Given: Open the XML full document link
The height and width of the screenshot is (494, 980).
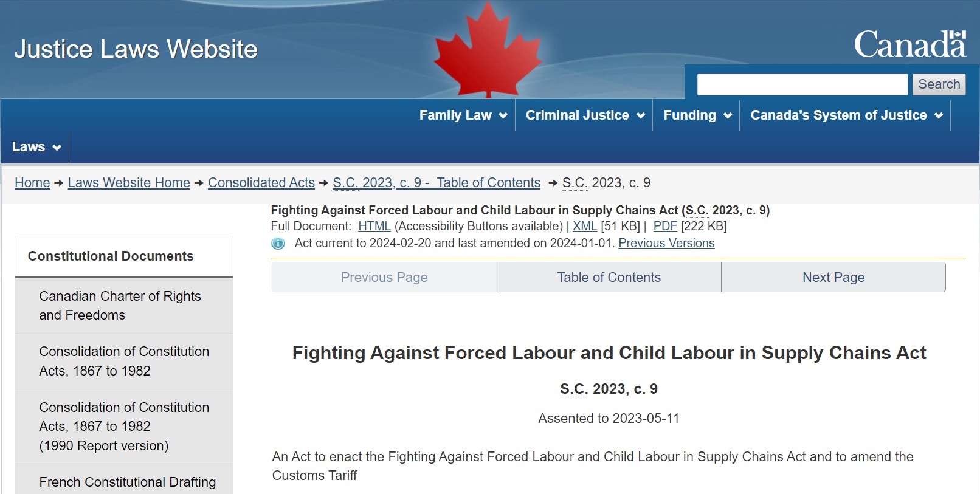Looking at the screenshot, I should 585,227.
